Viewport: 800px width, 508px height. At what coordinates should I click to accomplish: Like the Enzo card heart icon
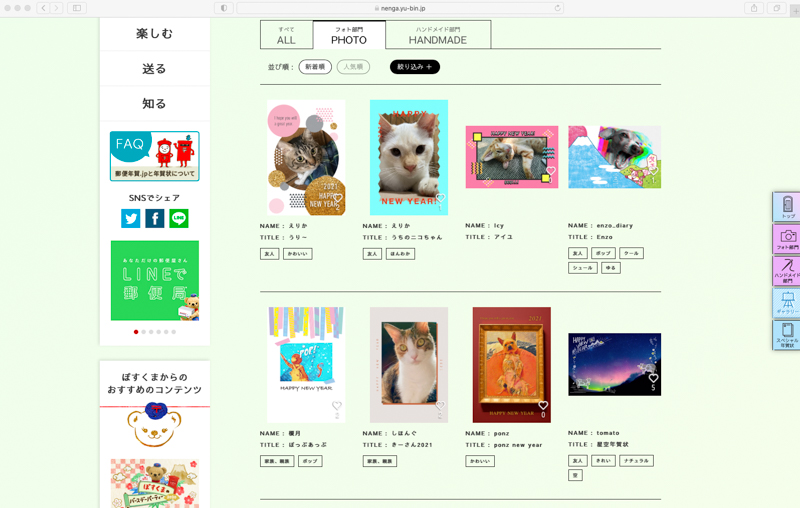tap(653, 171)
